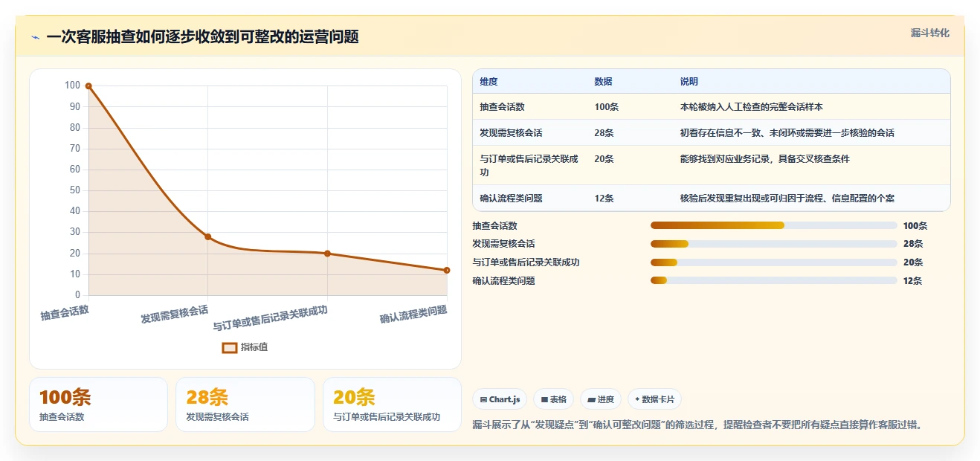Click the 表格 chip

pyautogui.click(x=553, y=399)
